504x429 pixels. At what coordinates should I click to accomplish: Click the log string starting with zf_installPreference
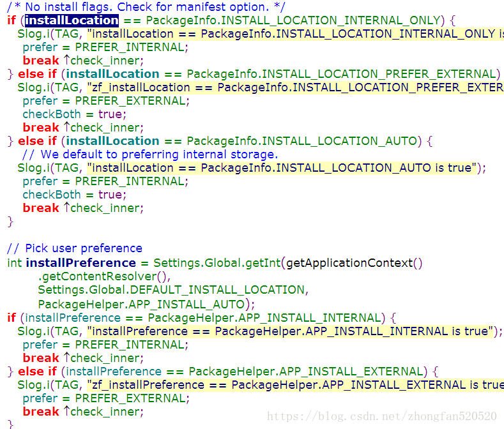[x=295, y=385]
